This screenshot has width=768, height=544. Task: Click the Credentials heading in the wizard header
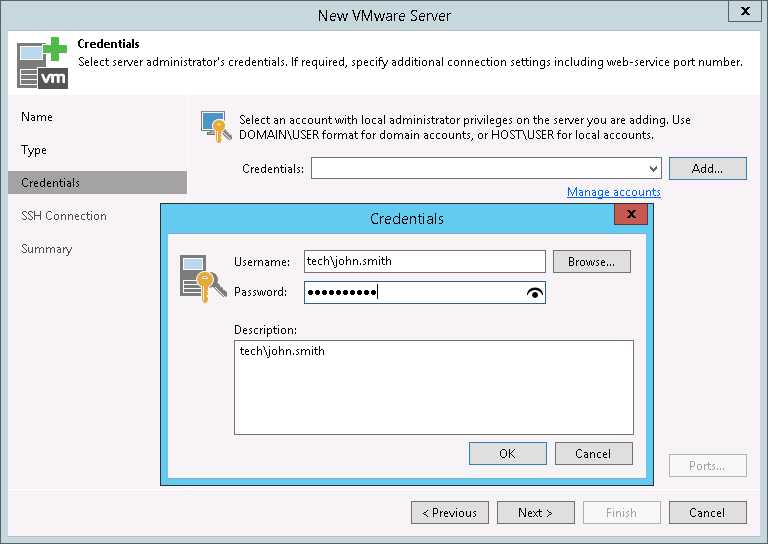tap(108, 44)
